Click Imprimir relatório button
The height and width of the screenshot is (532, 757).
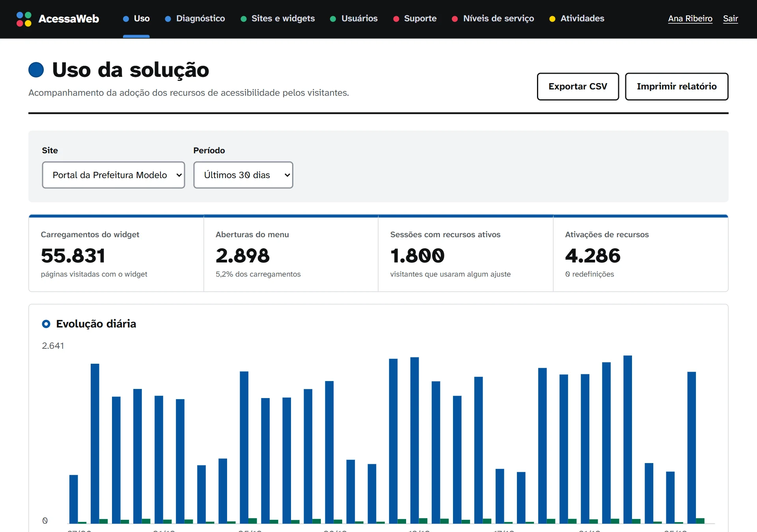pos(677,86)
